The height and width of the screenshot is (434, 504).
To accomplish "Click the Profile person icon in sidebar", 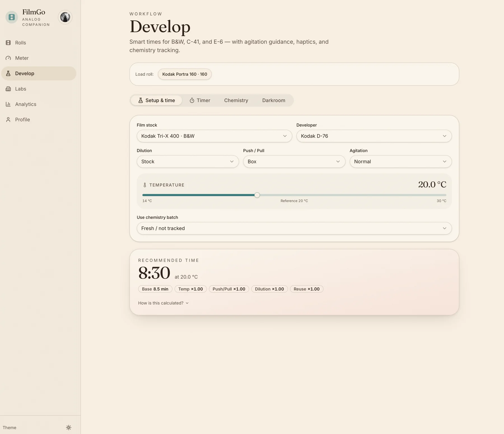I will click(x=8, y=120).
